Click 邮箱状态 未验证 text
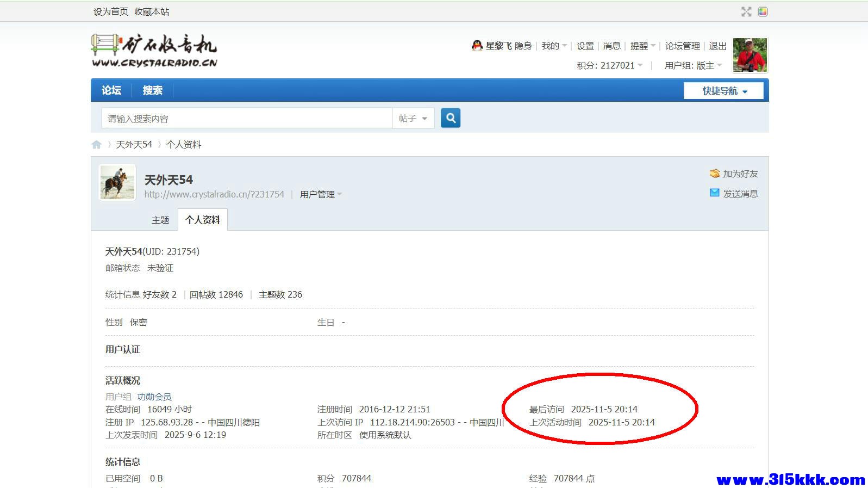 pos(160,268)
